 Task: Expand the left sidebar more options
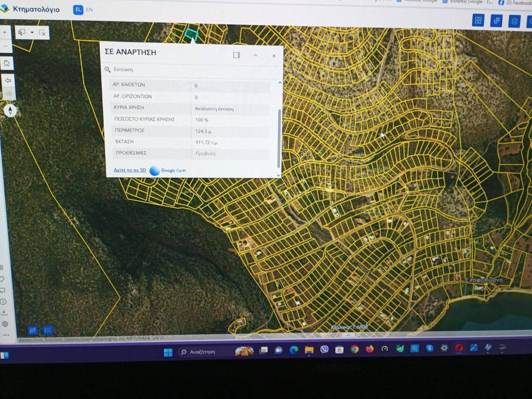[6, 335]
